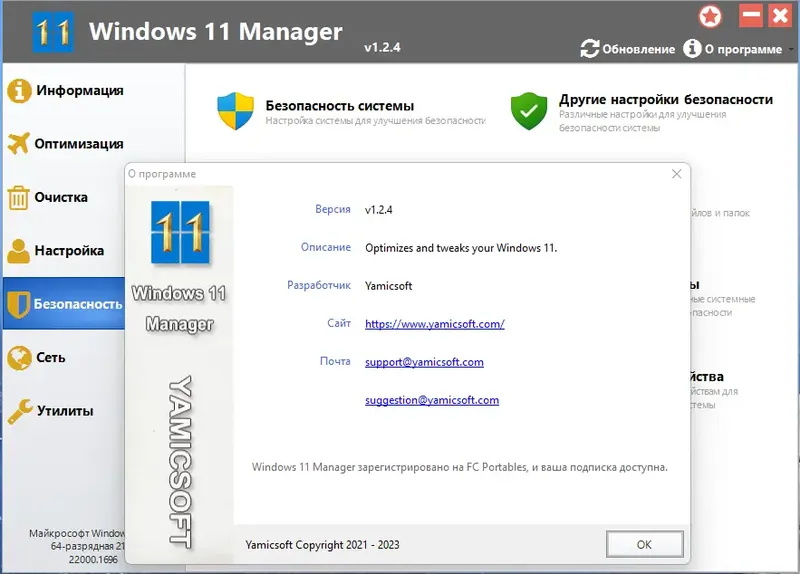
Task: Click the Безопасность shield icon in sidebar
Action: click(x=19, y=304)
